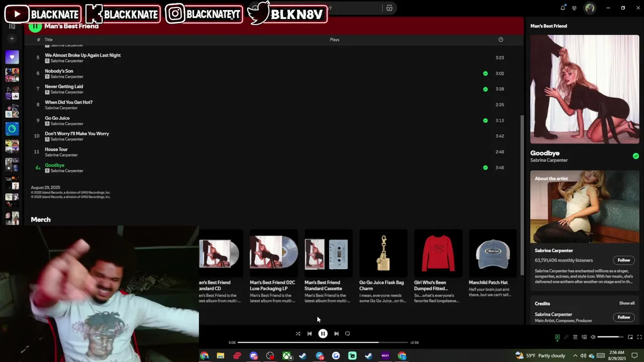This screenshot has width=644, height=362.
Task: Toggle saved checkmark on the Goodbye row
Action: [x=485, y=167]
